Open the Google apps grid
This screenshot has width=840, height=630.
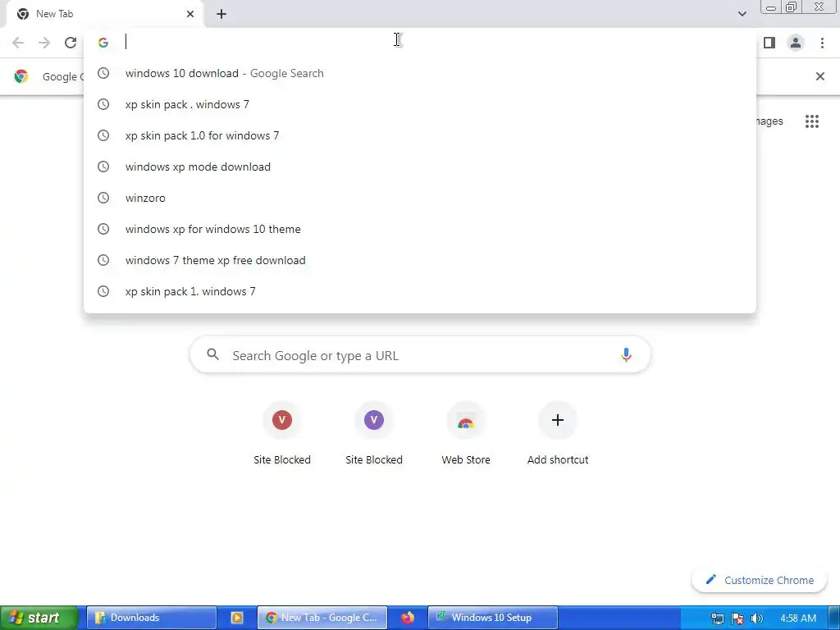point(812,121)
